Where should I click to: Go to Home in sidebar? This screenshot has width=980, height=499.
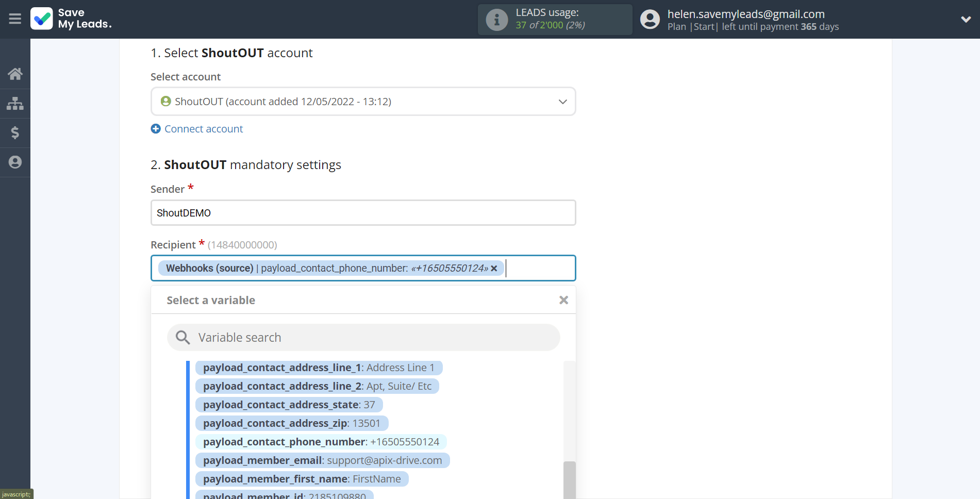15,74
